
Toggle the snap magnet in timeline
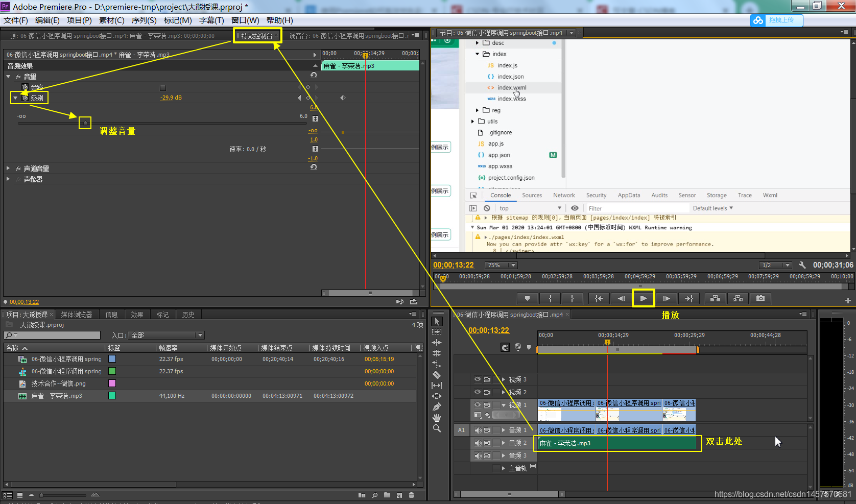pyautogui.click(x=505, y=347)
